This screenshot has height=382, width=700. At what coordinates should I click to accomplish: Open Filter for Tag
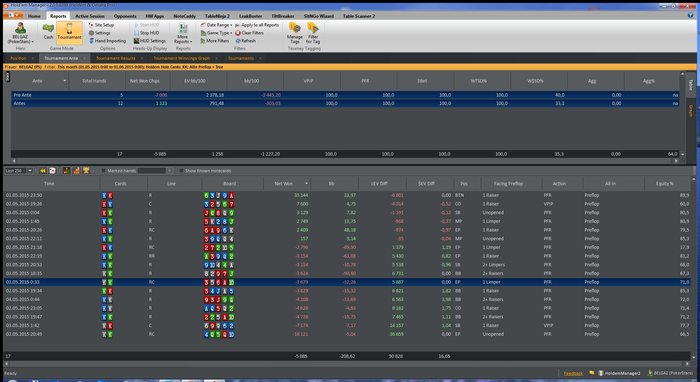pyautogui.click(x=313, y=33)
